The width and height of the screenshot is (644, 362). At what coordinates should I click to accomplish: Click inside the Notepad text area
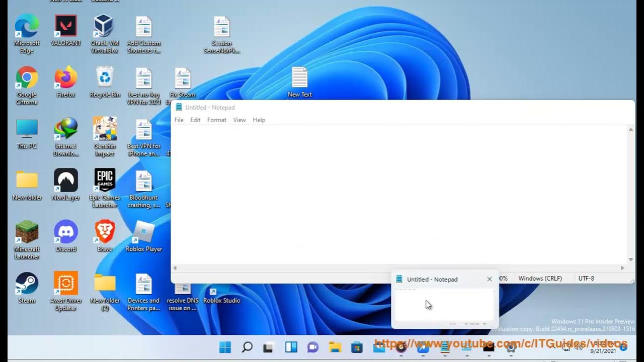pyautogui.click(x=399, y=195)
